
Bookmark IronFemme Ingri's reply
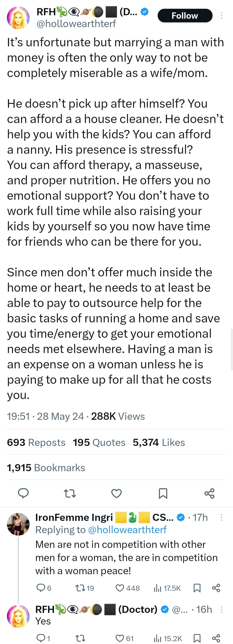click(197, 588)
